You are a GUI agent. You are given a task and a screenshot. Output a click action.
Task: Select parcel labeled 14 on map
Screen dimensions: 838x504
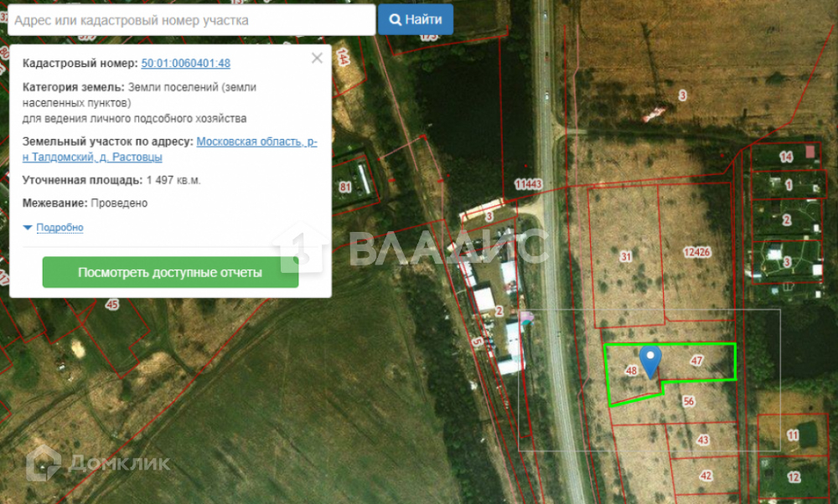786,157
